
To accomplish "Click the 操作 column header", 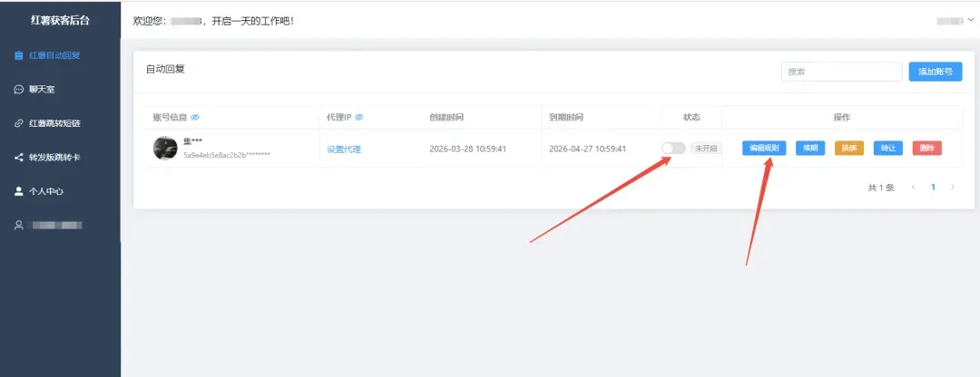I will click(x=842, y=117).
